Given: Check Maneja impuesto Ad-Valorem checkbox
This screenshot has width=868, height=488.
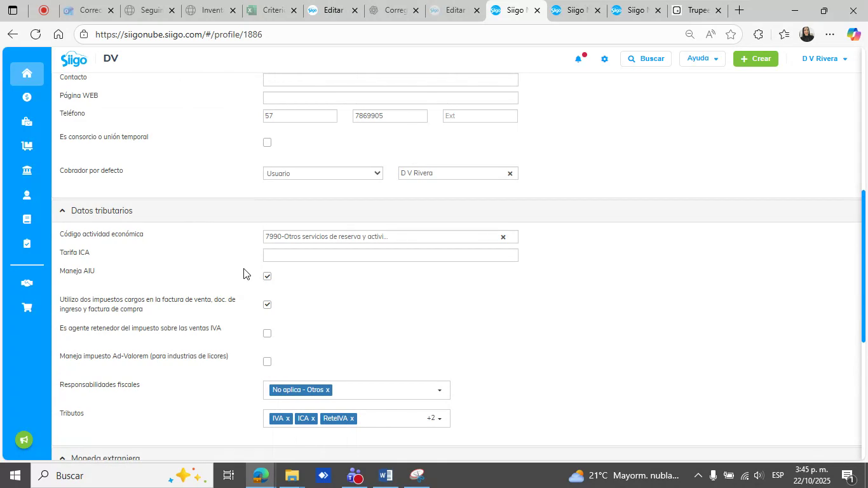Looking at the screenshot, I should (267, 362).
